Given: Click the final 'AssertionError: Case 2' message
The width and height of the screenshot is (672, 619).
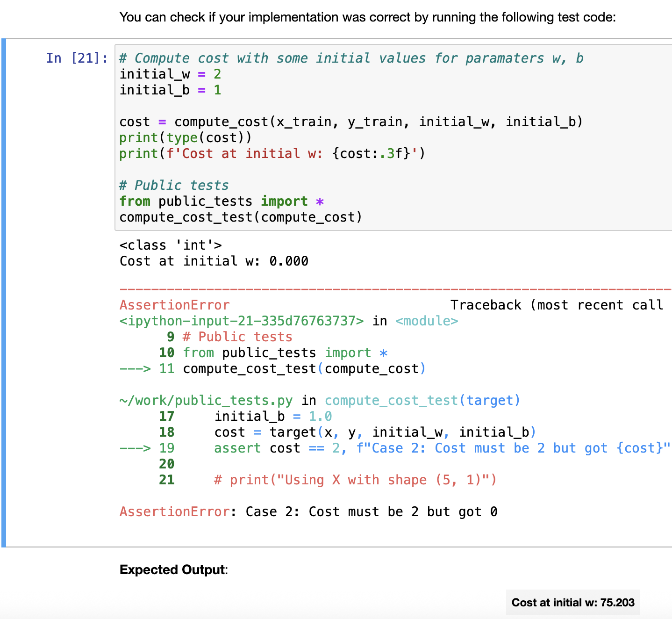Looking at the screenshot, I should [x=308, y=511].
